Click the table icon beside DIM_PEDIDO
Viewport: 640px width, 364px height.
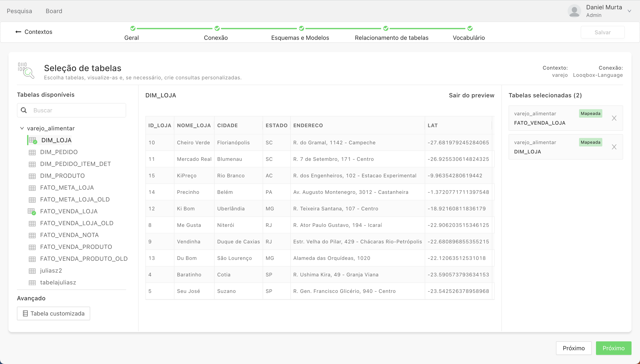(x=32, y=152)
